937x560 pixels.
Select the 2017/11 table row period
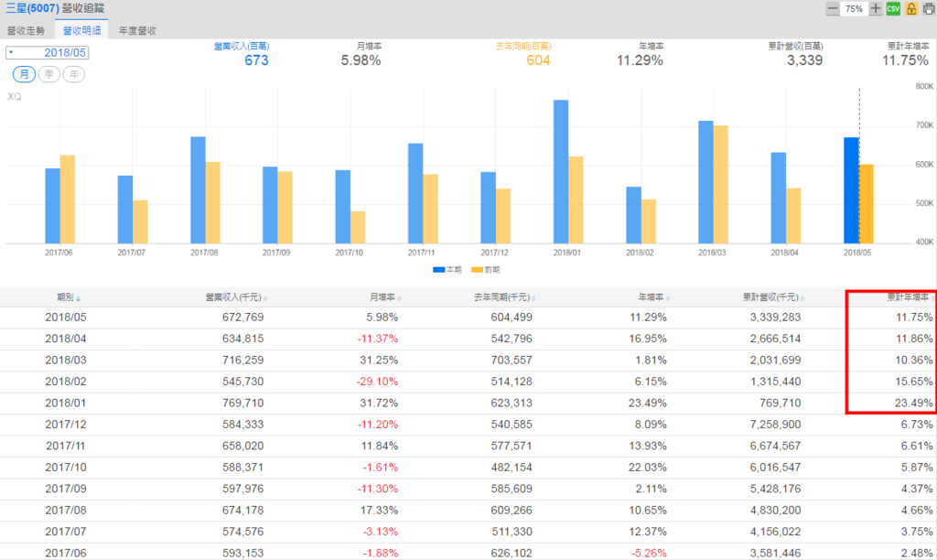coord(66,447)
